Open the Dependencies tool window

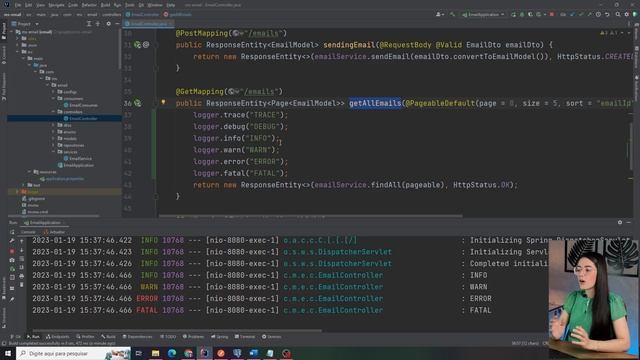pyautogui.click(x=137, y=337)
